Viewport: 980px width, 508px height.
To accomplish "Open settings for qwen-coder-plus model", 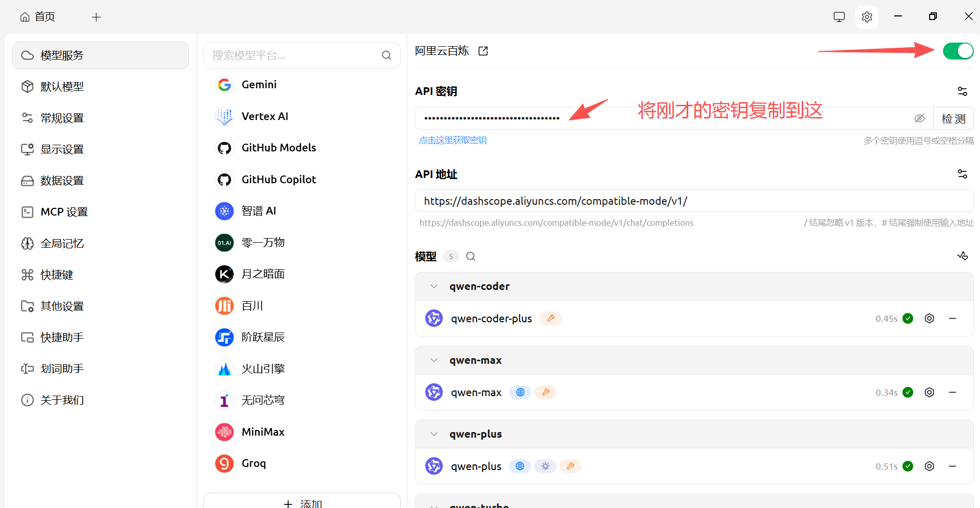I will tap(929, 319).
